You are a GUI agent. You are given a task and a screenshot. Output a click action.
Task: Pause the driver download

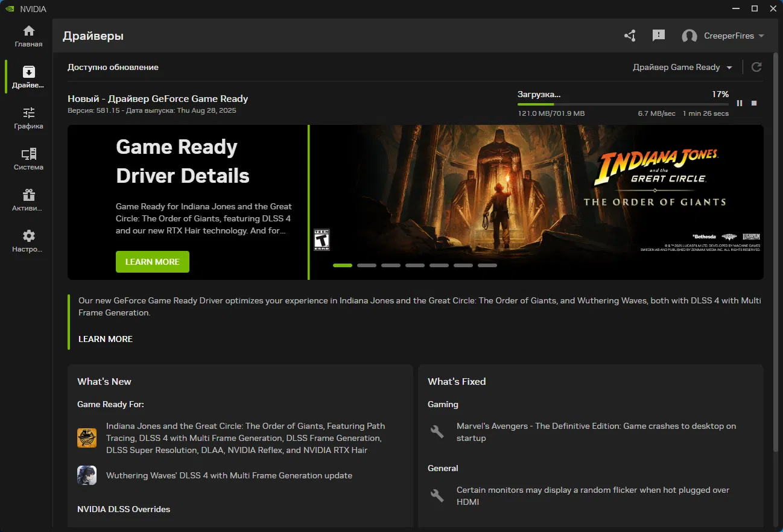740,103
